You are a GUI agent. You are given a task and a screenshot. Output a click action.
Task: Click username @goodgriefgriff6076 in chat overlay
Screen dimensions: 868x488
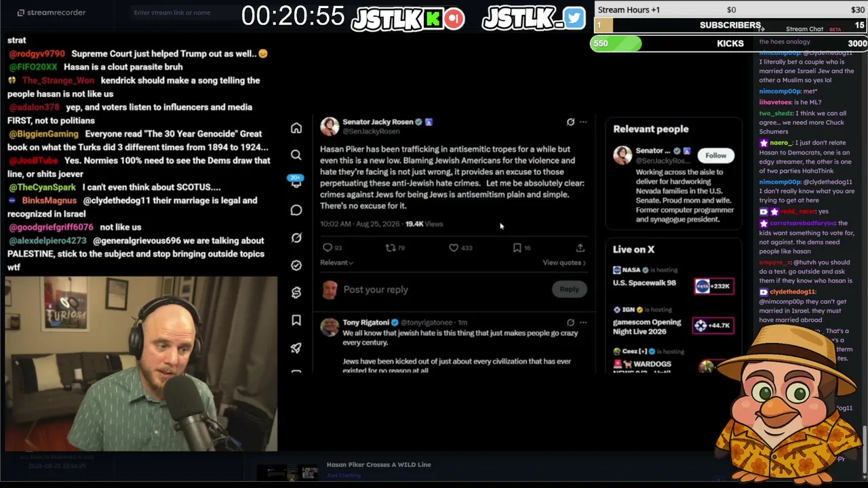(51, 227)
